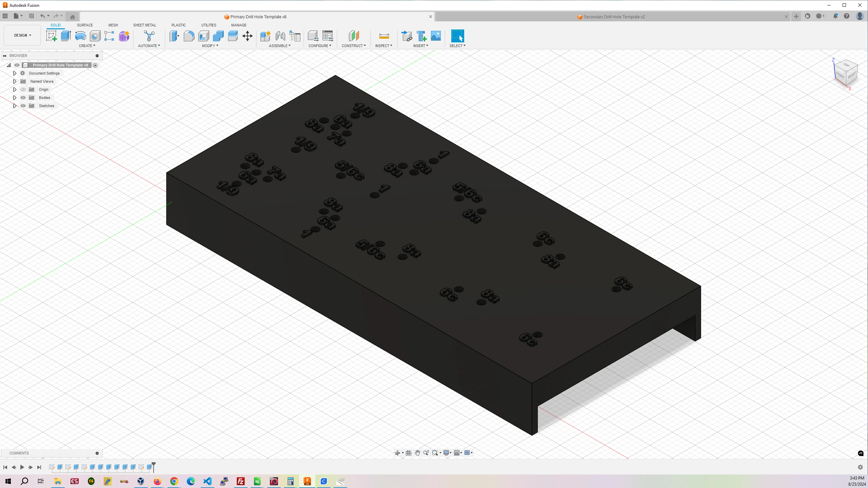Expand the Bodies folder
Viewport: 868px width, 488px height.
point(15,98)
